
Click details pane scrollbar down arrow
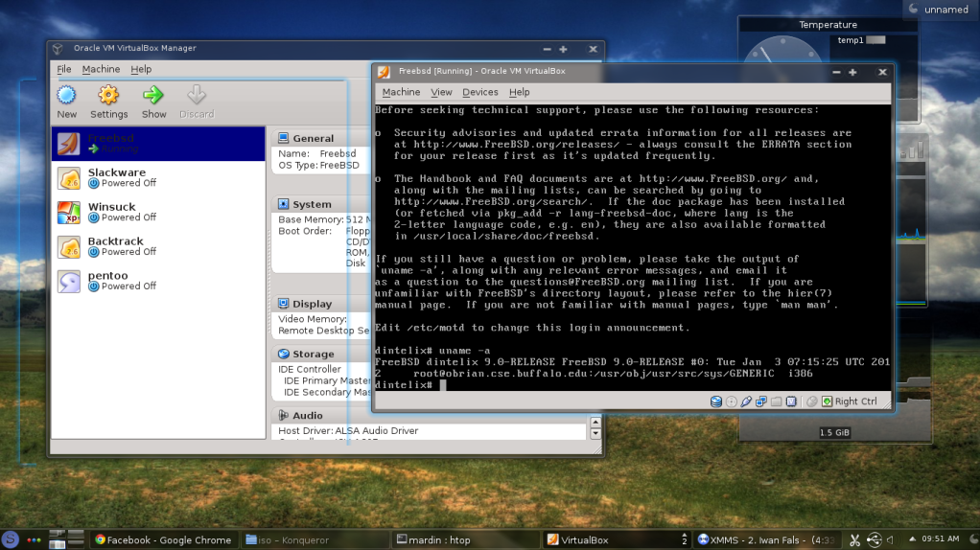(595, 433)
